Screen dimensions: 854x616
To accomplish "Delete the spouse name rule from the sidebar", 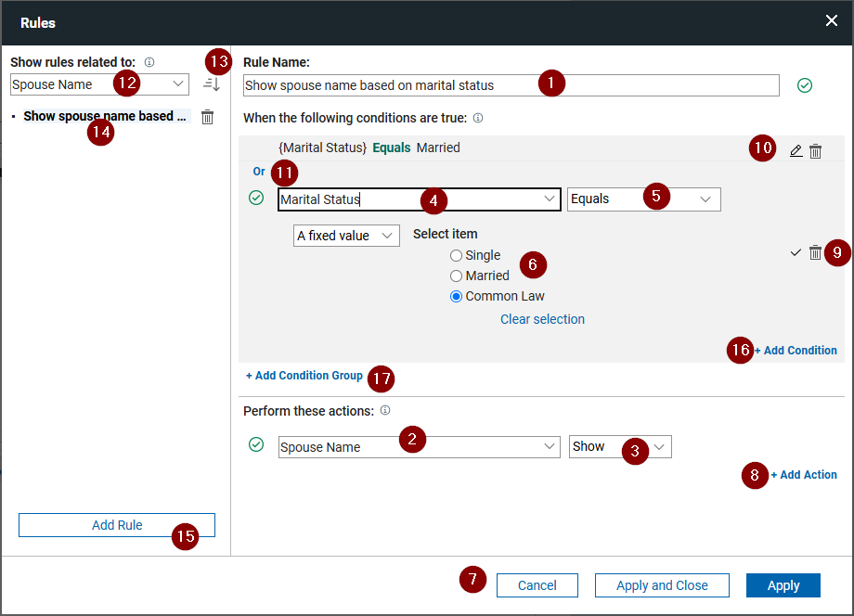I will 207,116.
